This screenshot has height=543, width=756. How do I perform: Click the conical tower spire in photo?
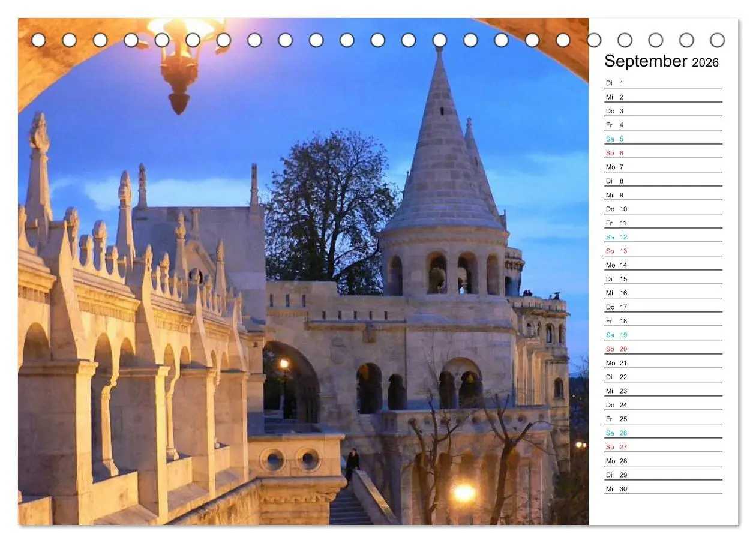[443, 150]
